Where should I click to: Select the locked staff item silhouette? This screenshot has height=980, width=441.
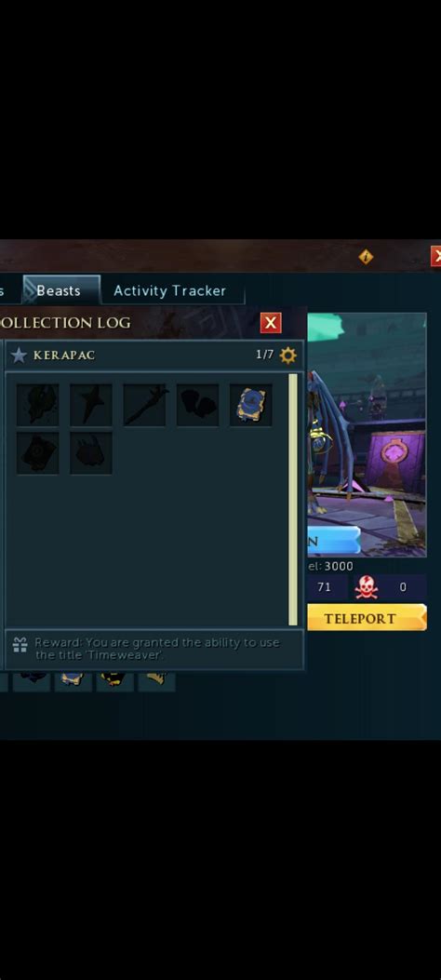pyautogui.click(x=144, y=405)
